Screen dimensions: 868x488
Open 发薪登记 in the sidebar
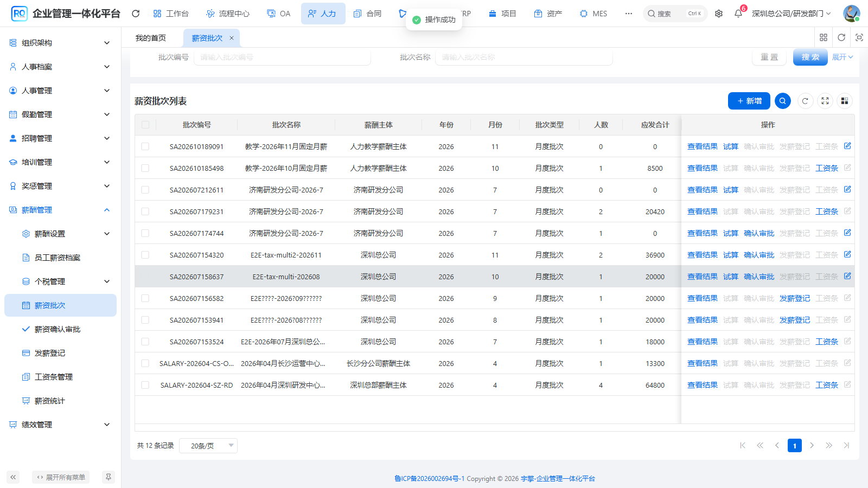click(x=60, y=353)
